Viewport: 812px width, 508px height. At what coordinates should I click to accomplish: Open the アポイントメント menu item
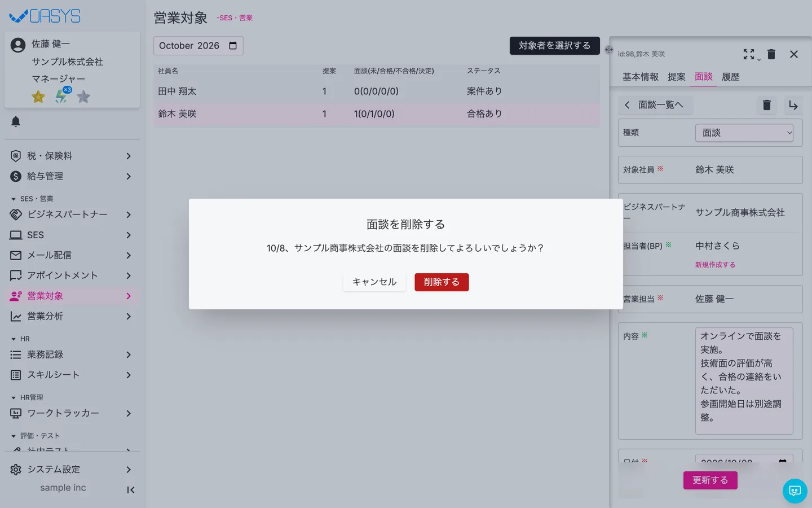(x=72, y=275)
